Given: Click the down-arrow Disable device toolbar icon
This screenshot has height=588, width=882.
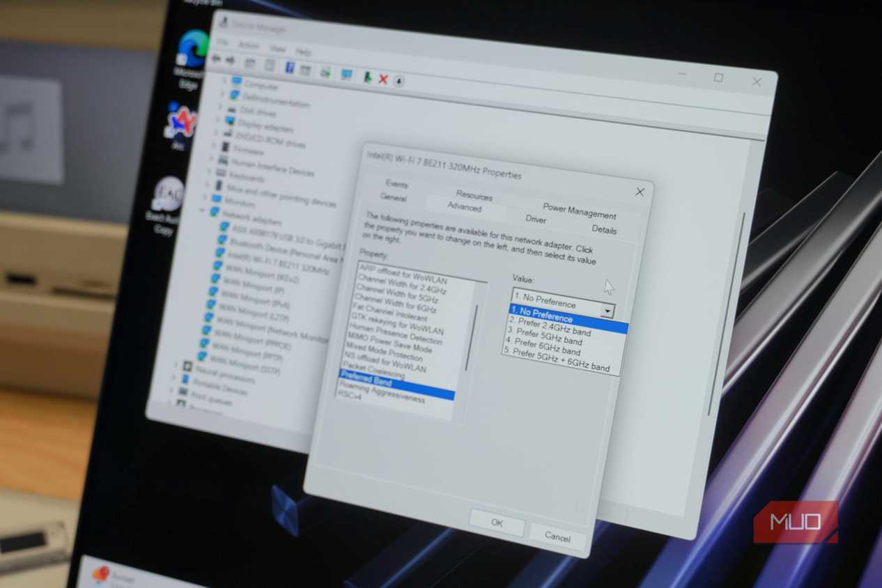Looking at the screenshot, I should coord(399,81).
